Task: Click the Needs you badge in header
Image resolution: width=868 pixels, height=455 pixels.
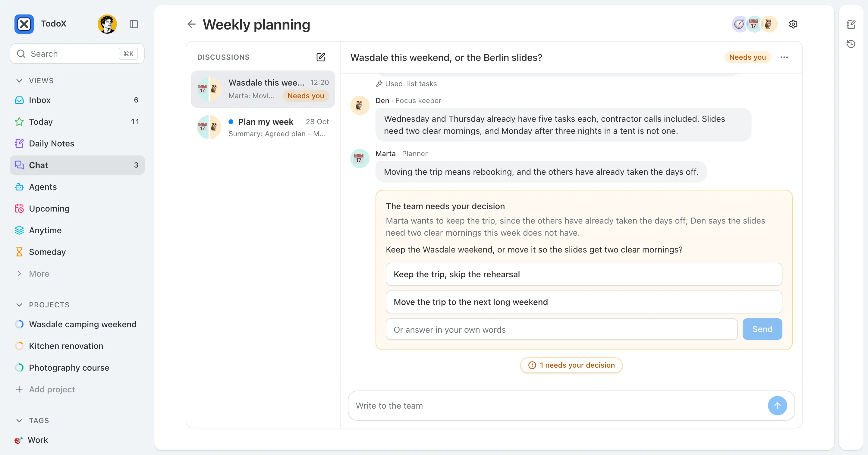Action: coord(747,57)
